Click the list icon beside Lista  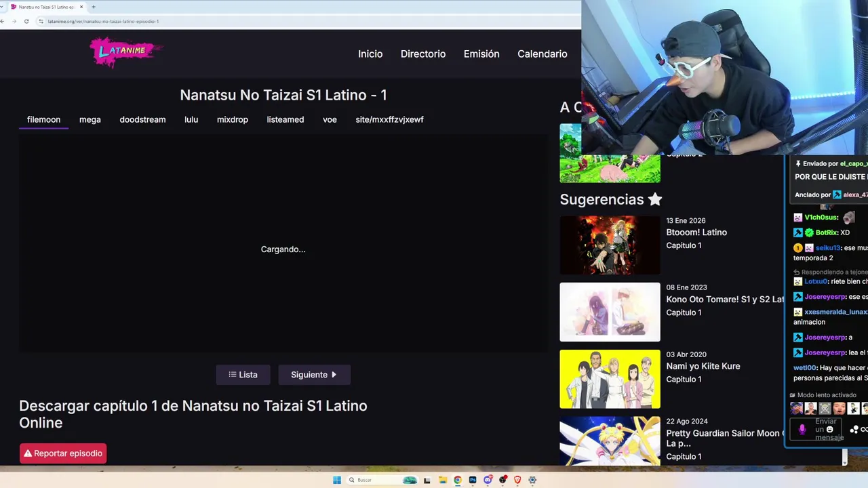coord(233,375)
